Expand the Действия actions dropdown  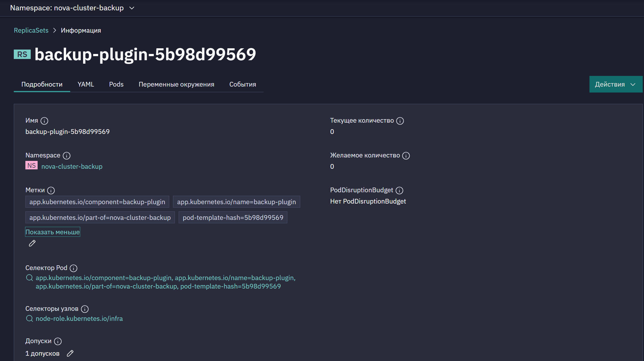[x=616, y=84]
